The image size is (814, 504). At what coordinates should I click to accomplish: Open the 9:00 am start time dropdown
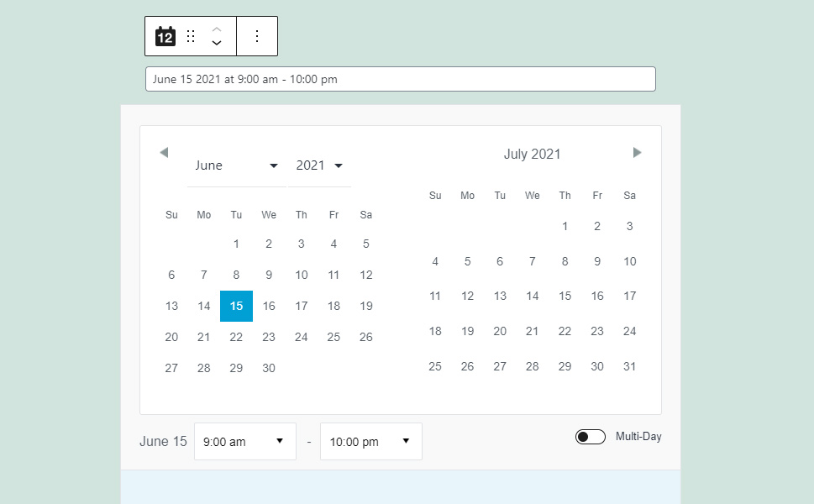[245, 442]
